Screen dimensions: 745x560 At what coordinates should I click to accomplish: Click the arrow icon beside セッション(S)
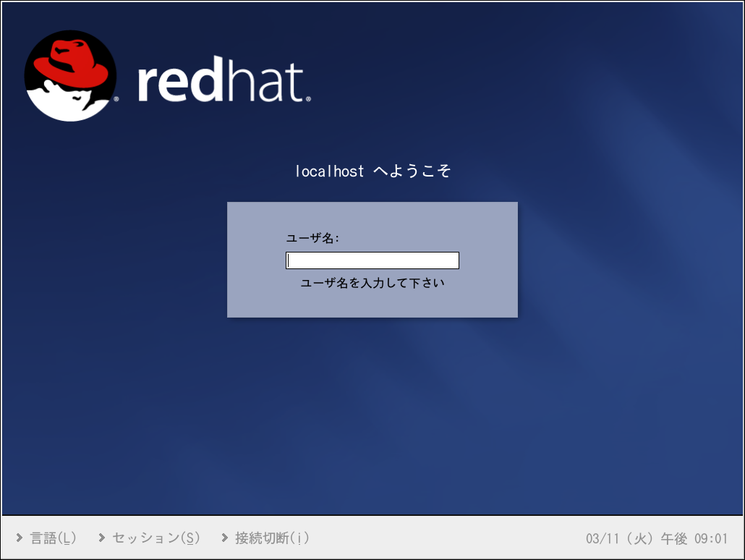[x=102, y=538]
